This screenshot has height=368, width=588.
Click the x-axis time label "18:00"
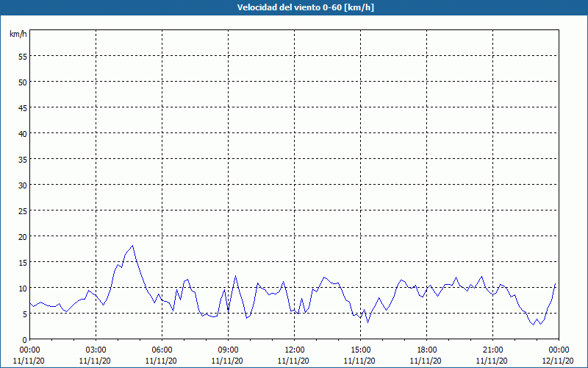[426, 350]
